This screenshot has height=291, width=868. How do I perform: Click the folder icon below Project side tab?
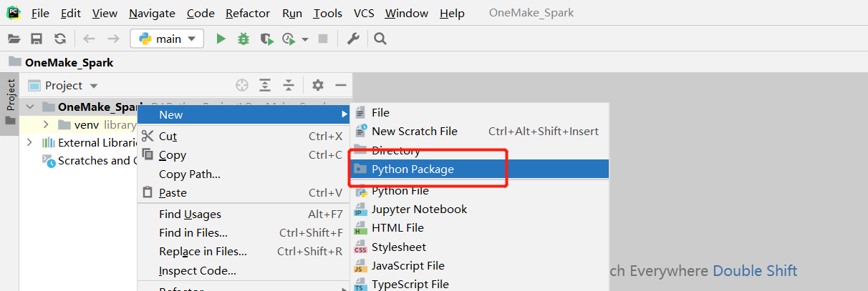(10, 121)
